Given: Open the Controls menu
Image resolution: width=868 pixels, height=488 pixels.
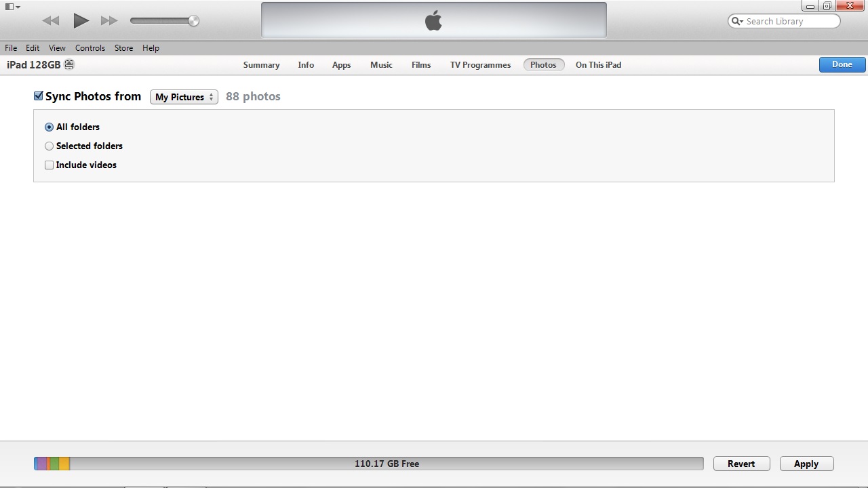Looking at the screenshot, I should tap(90, 48).
